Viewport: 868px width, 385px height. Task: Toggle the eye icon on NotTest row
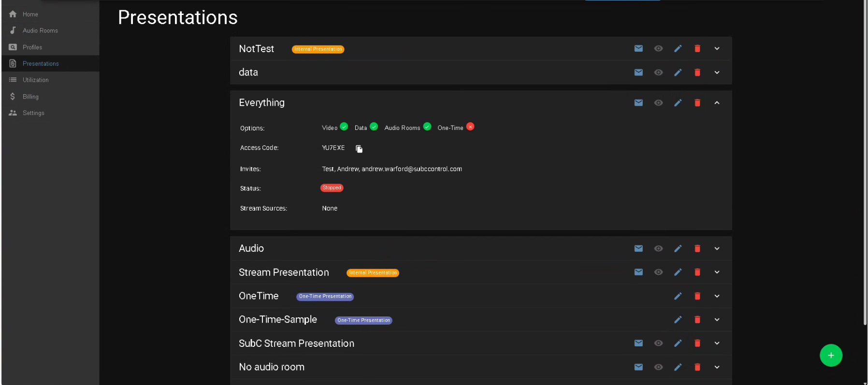[x=658, y=48]
